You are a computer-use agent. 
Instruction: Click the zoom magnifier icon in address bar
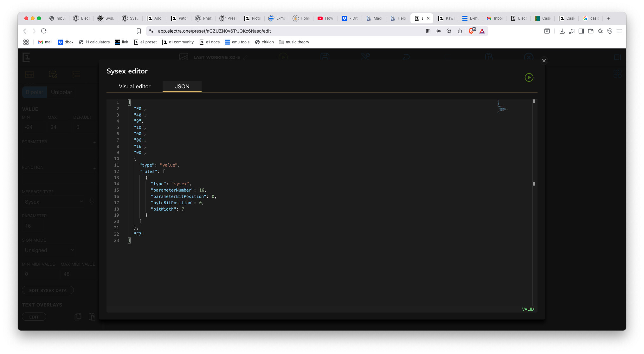tap(449, 31)
